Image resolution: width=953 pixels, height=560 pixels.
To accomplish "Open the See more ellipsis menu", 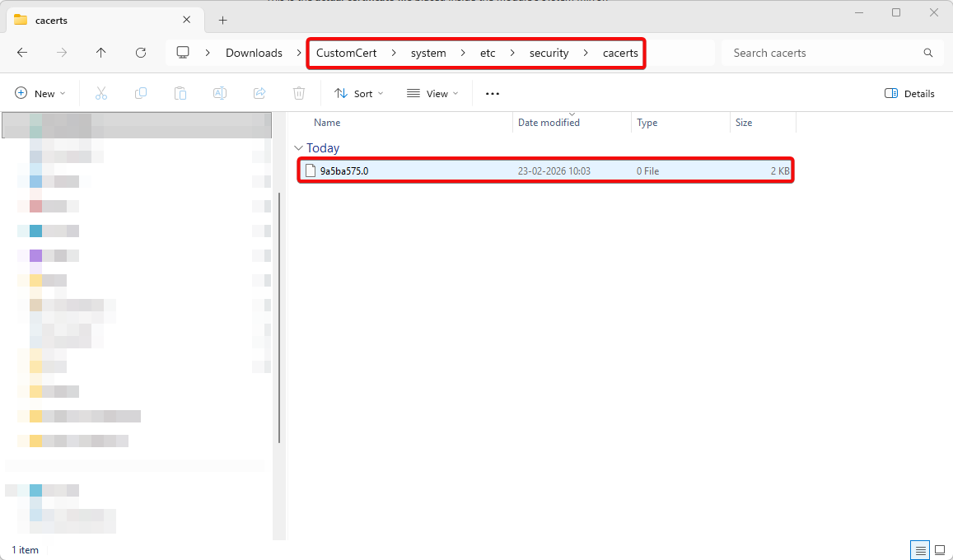I will pyautogui.click(x=493, y=94).
